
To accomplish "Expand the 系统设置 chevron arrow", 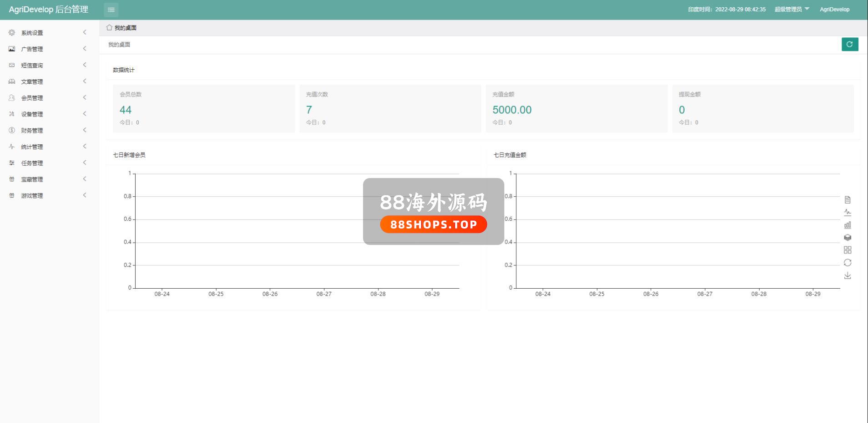I will click(x=85, y=32).
